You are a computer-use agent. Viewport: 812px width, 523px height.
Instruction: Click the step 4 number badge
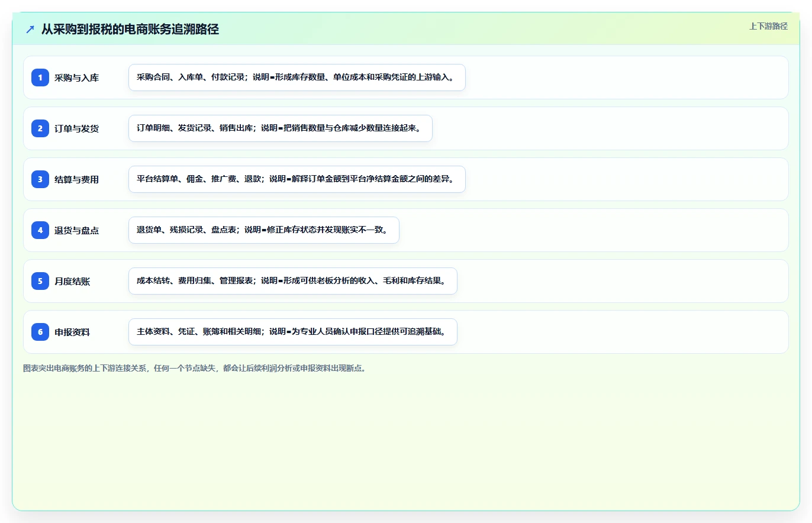click(x=40, y=230)
